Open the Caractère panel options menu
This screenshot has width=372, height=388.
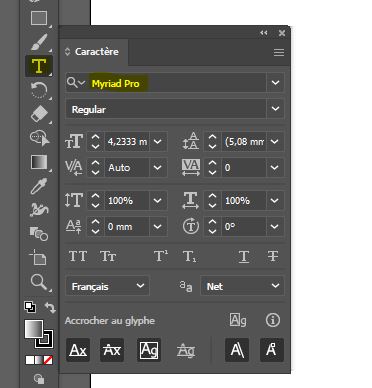[x=279, y=52]
